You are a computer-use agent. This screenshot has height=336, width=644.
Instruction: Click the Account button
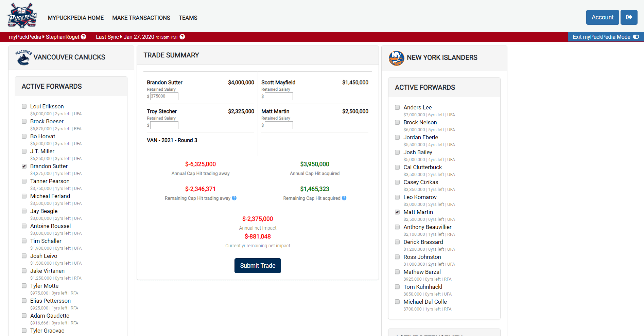[602, 17]
